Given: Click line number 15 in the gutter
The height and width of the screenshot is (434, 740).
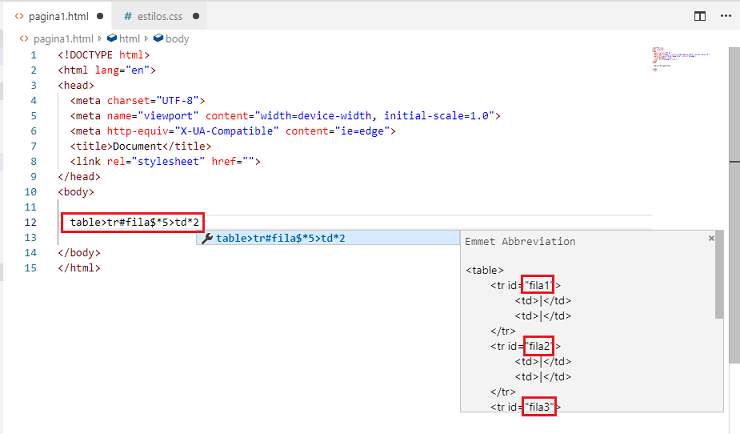Looking at the screenshot, I should (30, 268).
